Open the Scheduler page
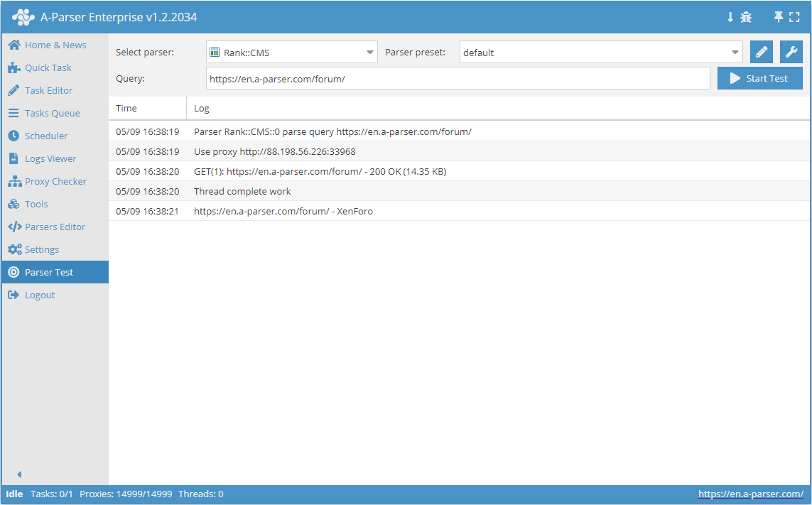812x505 pixels. pos(46,136)
